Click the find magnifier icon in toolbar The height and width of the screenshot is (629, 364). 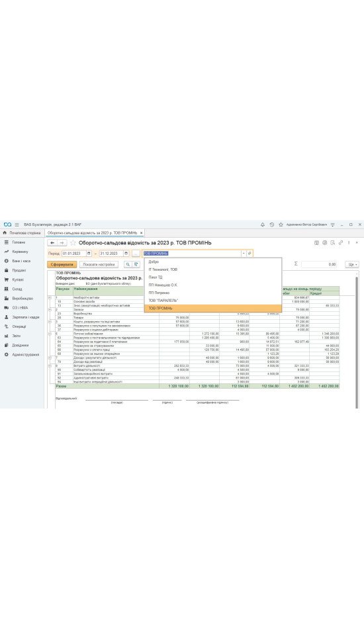(x=128, y=264)
